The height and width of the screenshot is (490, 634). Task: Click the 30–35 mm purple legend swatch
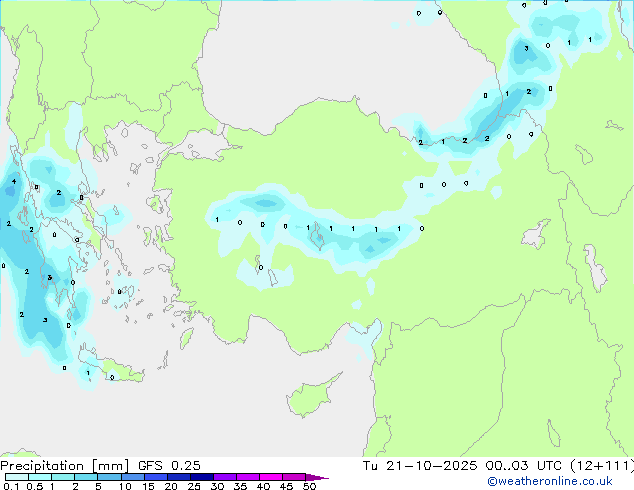tap(225, 477)
